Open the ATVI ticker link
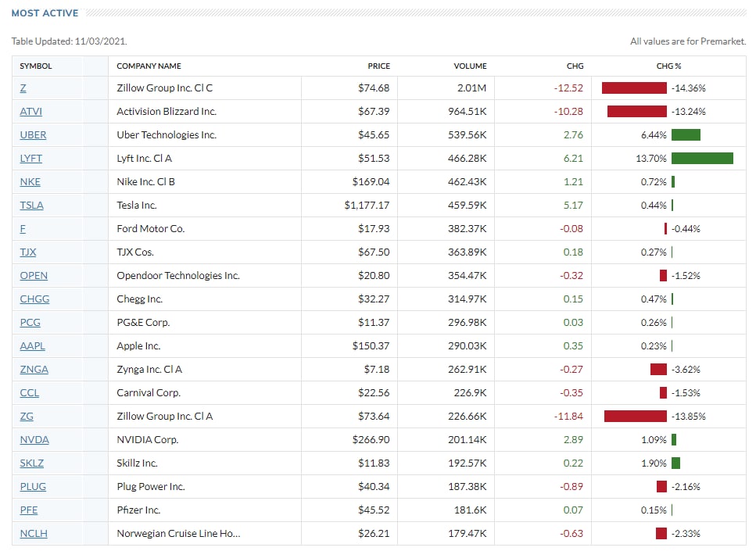Screen dimensions: 756x551 point(30,112)
